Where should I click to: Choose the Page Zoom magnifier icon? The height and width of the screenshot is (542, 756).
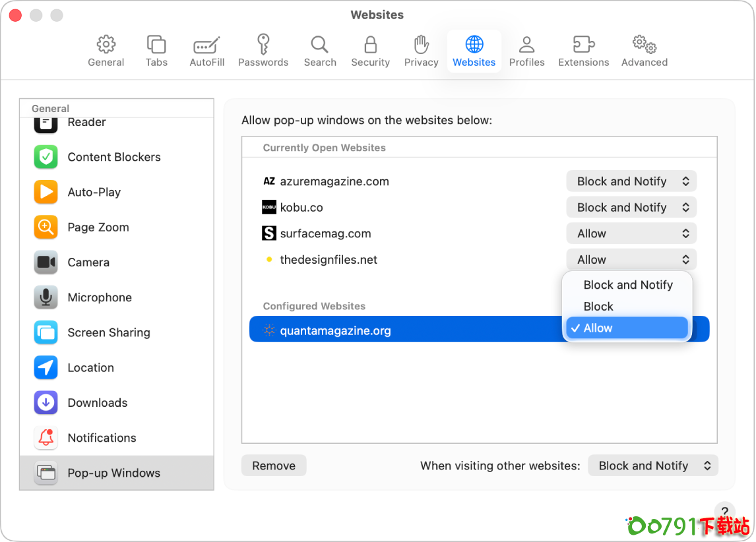pos(46,227)
